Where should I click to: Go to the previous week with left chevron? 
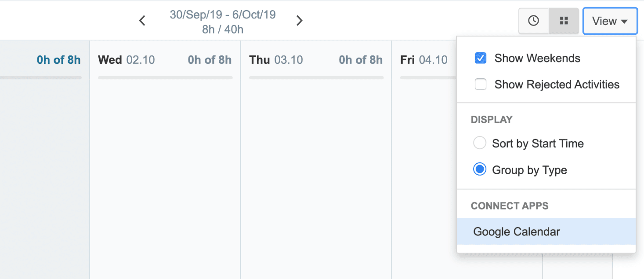pos(142,21)
